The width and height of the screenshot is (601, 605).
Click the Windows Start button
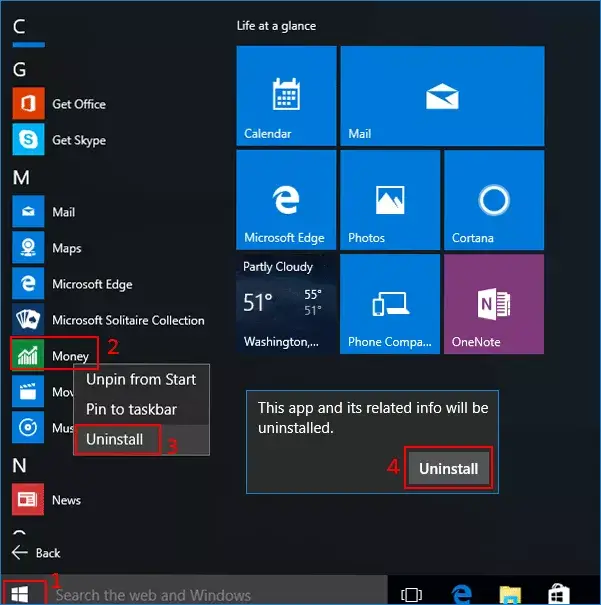20,593
